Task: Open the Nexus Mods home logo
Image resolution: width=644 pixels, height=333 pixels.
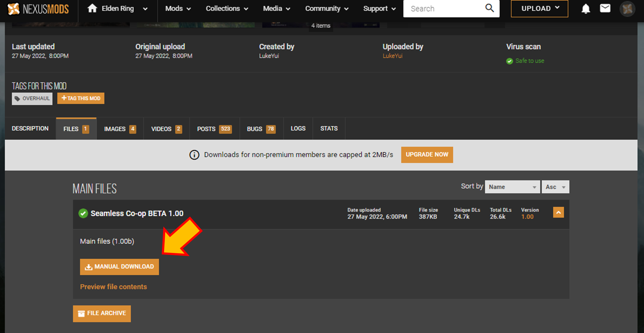Action: [38, 9]
